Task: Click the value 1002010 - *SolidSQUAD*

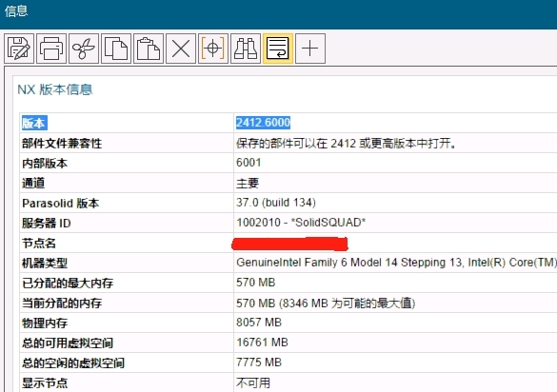Action: tap(301, 223)
